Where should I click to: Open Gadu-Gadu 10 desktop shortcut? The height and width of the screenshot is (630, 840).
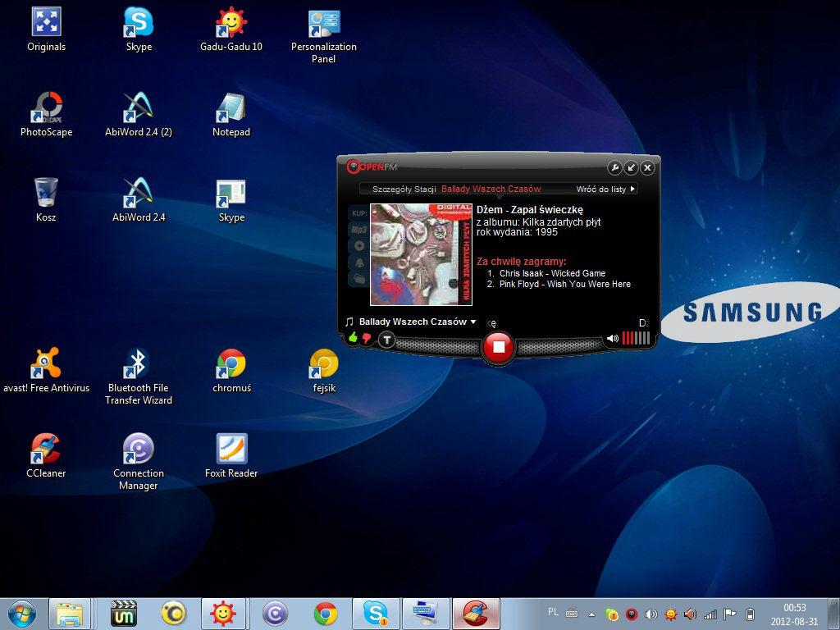pyautogui.click(x=231, y=30)
